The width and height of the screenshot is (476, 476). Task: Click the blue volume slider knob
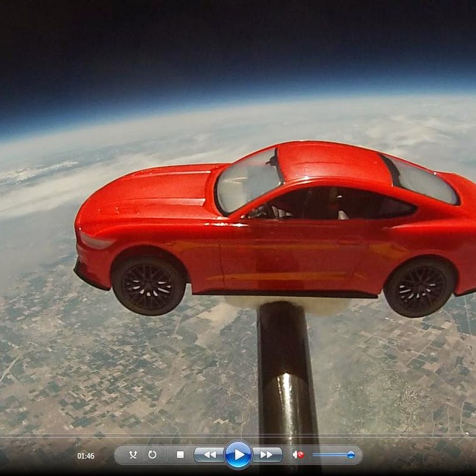click(351, 454)
